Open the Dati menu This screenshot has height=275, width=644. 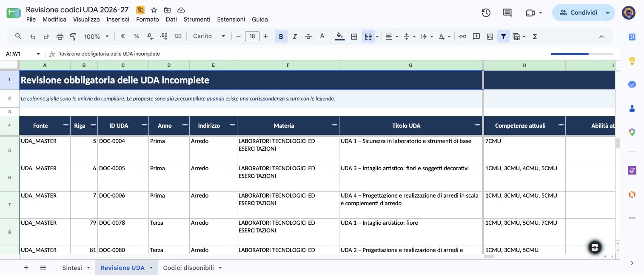(171, 19)
